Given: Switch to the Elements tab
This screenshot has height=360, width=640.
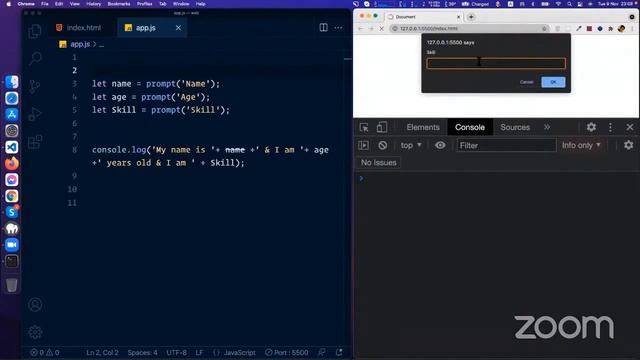Looking at the screenshot, I should (x=423, y=127).
